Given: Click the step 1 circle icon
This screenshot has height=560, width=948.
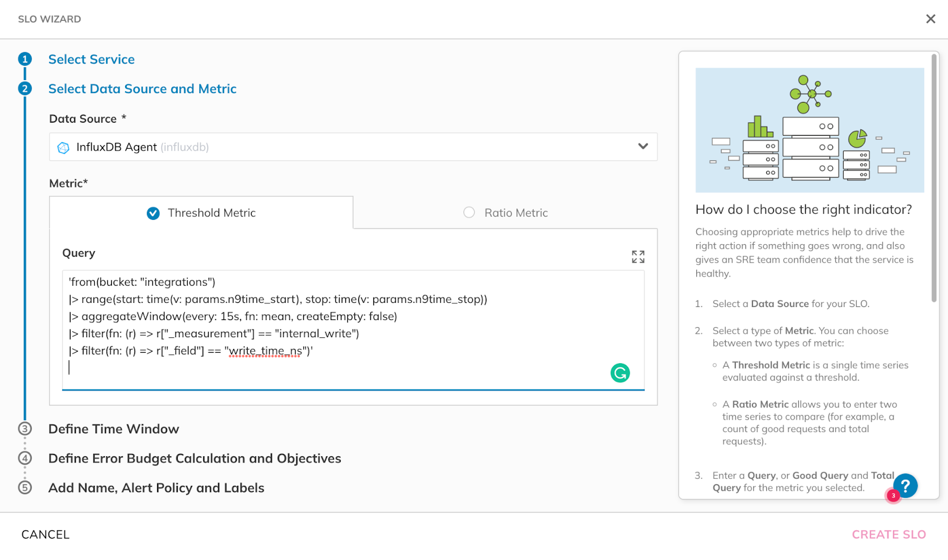Looking at the screenshot, I should (25, 59).
